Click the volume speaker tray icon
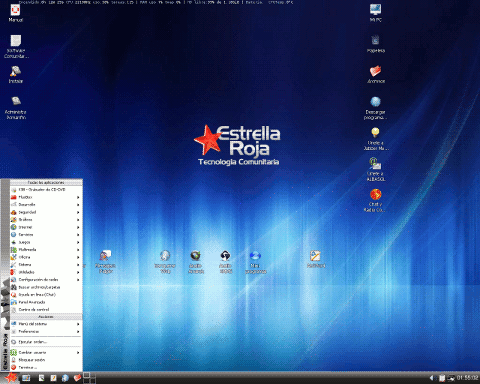 [432, 378]
